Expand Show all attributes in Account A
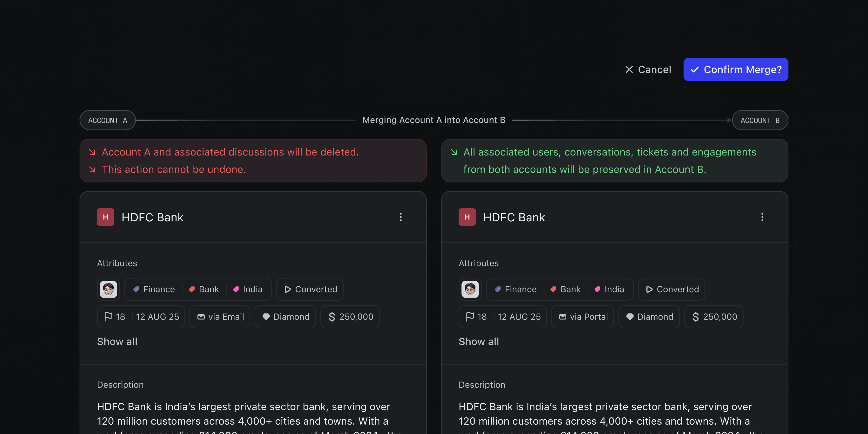Screen dimensions: 868x434 [117, 341]
